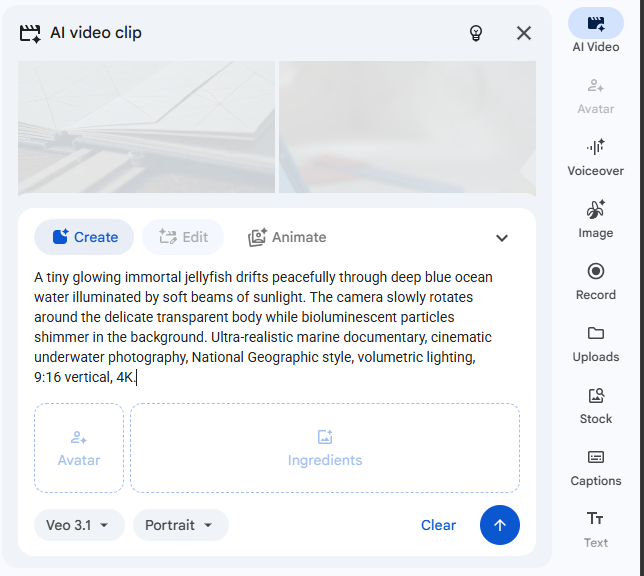Open the Veo 3.1 model dropdown
Image resolution: width=644 pixels, height=576 pixels.
click(79, 525)
